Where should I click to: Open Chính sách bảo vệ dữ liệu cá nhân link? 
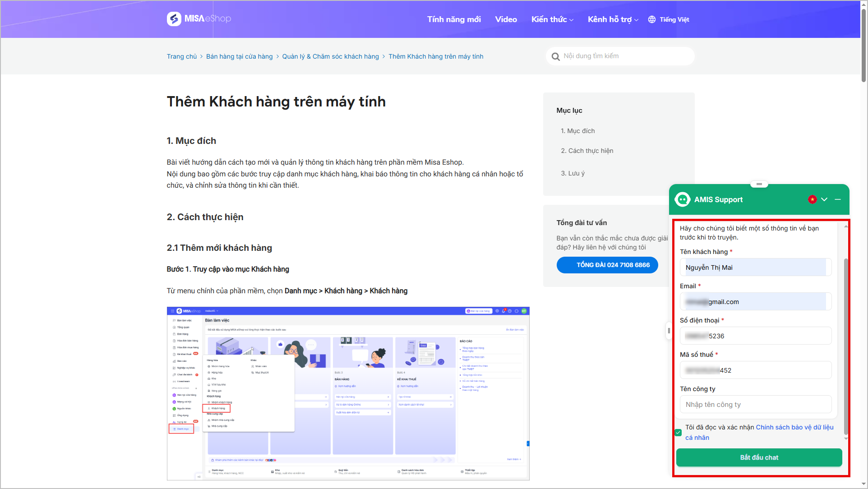click(x=794, y=427)
